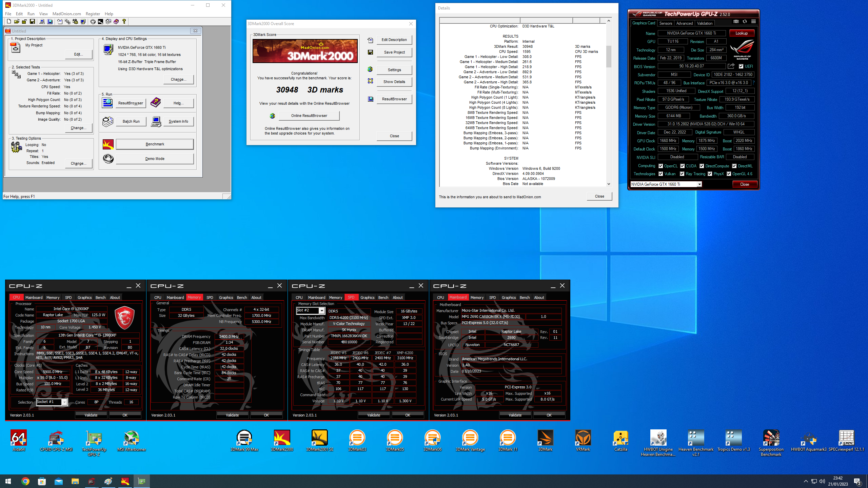
Task: Open Validation tab in GPU-Z
Action: pos(705,23)
